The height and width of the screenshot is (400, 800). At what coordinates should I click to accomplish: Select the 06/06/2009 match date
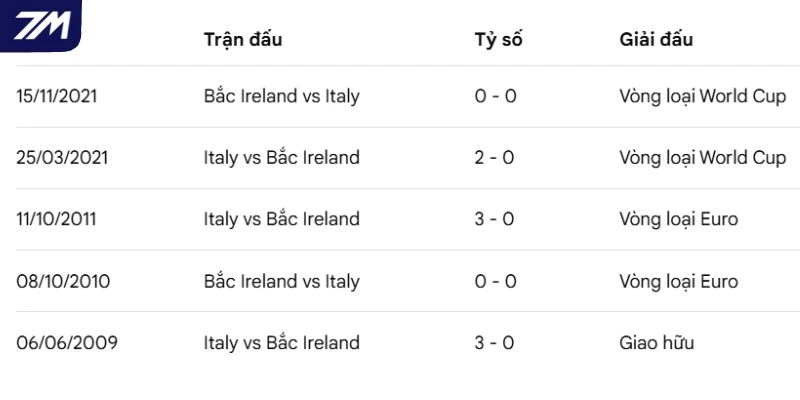(67, 343)
